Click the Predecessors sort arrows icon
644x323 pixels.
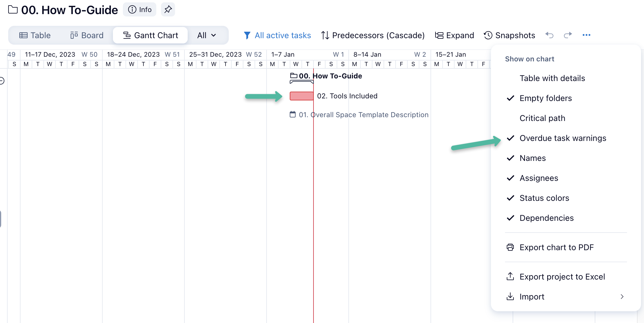pyautogui.click(x=325, y=35)
